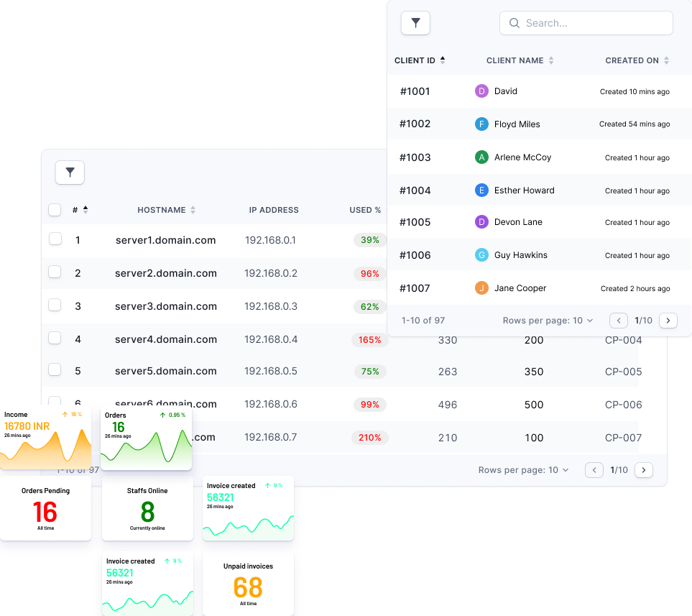Image resolution: width=692 pixels, height=616 pixels.
Task: Click the 165% used percentage badge
Action: 370,339
